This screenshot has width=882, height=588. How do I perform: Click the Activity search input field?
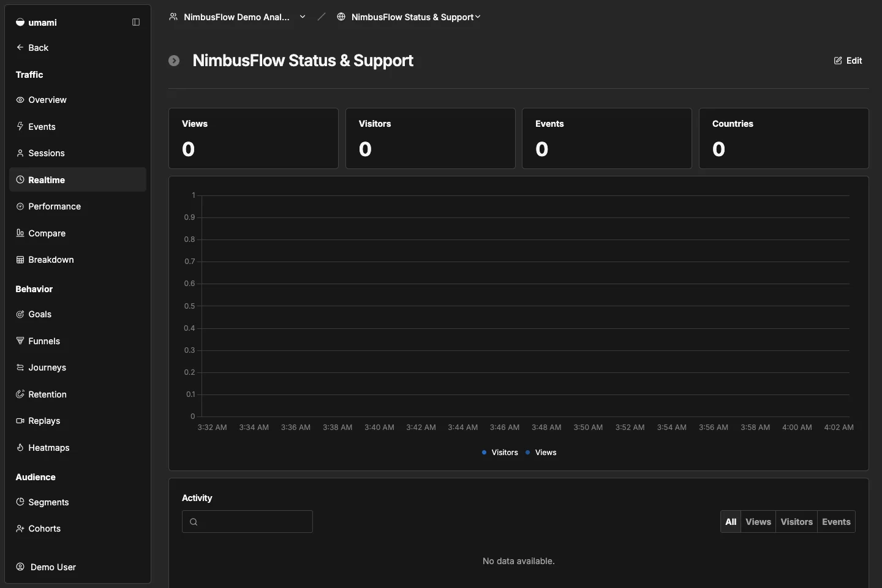(x=247, y=522)
